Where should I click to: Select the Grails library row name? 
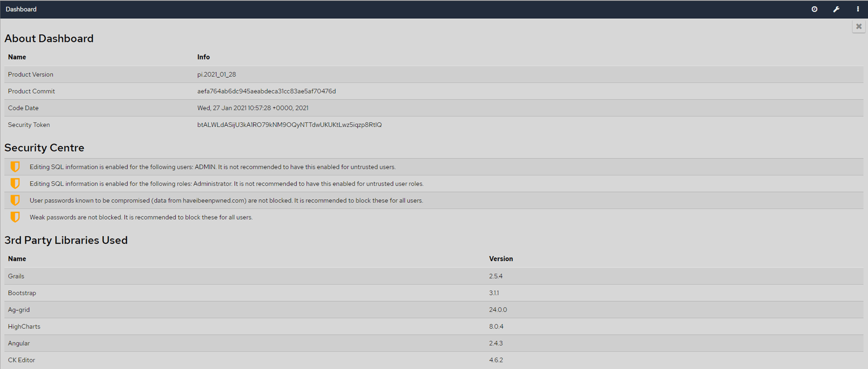pyautogui.click(x=16, y=276)
